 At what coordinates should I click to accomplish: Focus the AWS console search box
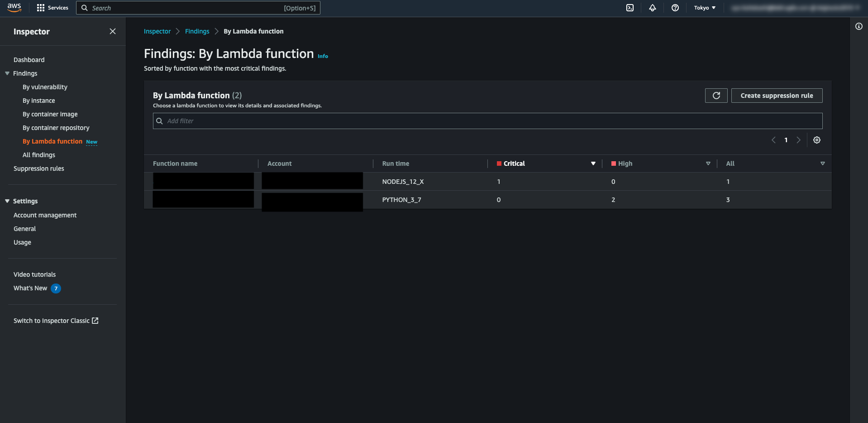pos(198,8)
